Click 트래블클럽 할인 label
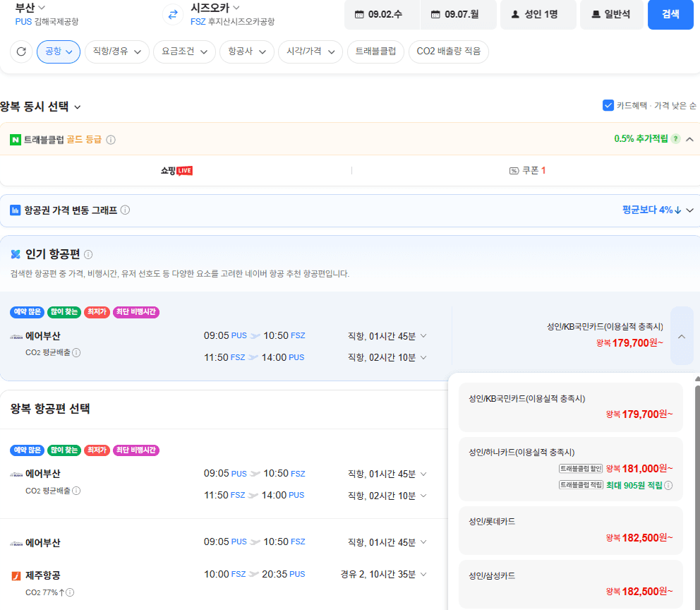This screenshot has width=700, height=610. pos(581,468)
